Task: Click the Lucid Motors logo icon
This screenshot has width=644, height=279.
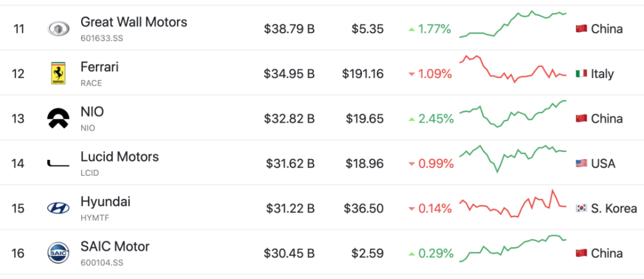Action: (59, 164)
